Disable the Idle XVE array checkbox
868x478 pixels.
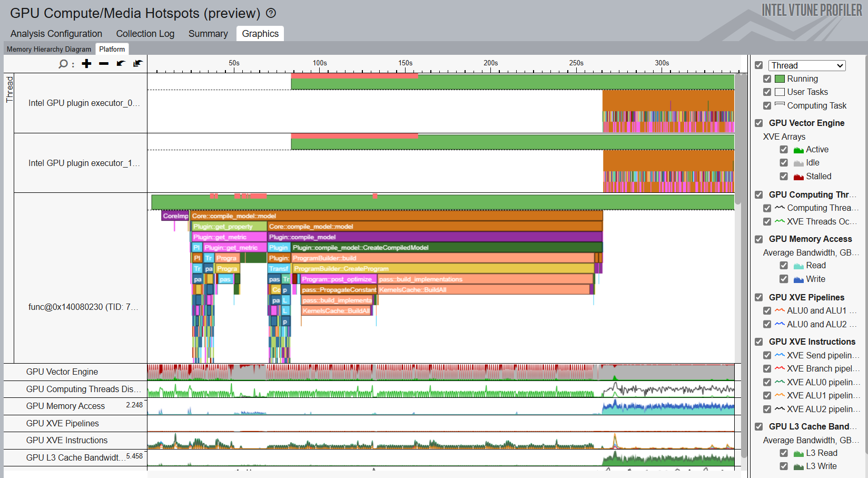[784, 163]
